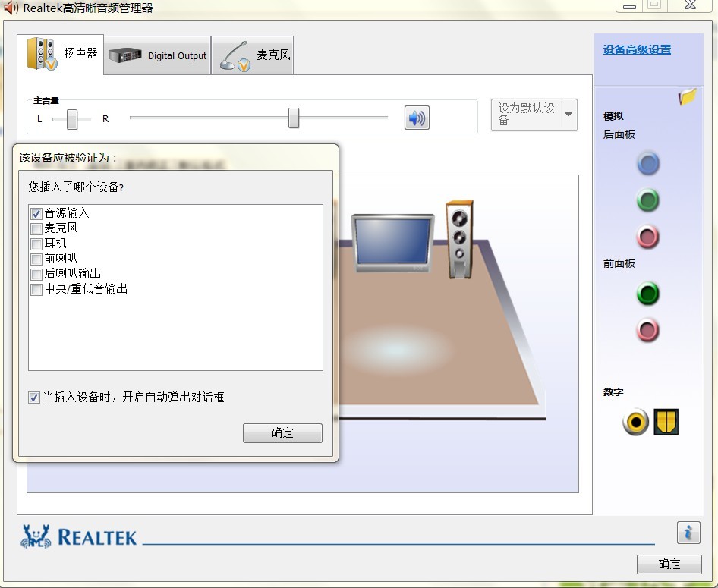The height and width of the screenshot is (588, 718).
Task: Switch to the Digital Output tab
Action: (158, 55)
